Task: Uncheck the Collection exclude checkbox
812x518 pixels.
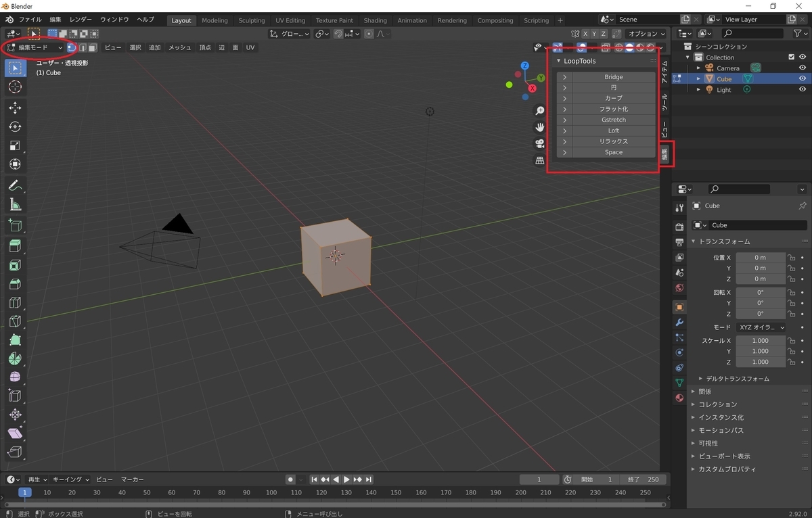Action: (x=792, y=57)
